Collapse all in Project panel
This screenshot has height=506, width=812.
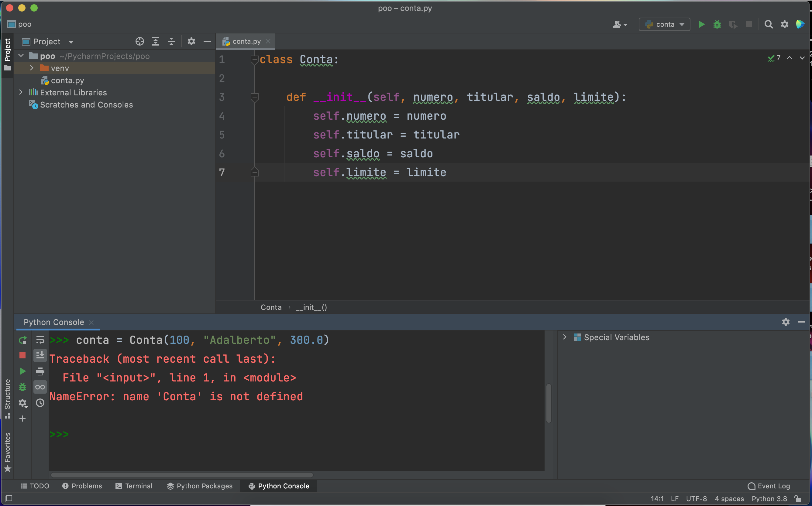pos(171,42)
